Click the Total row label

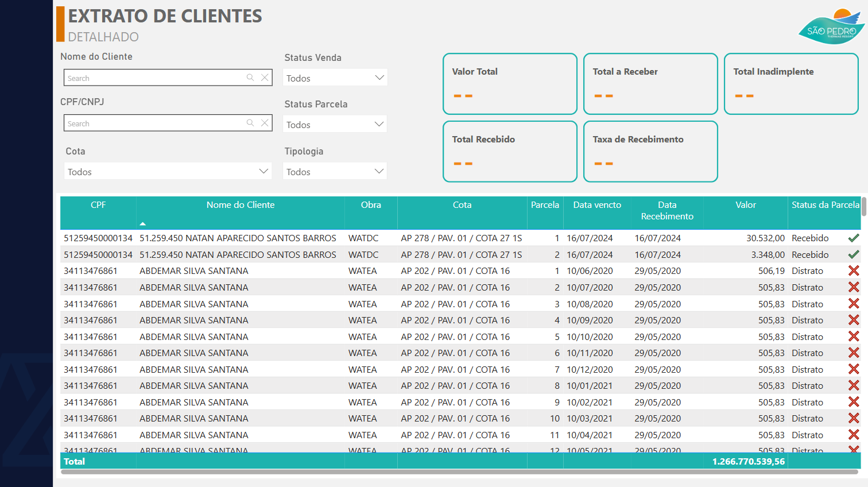tap(74, 461)
